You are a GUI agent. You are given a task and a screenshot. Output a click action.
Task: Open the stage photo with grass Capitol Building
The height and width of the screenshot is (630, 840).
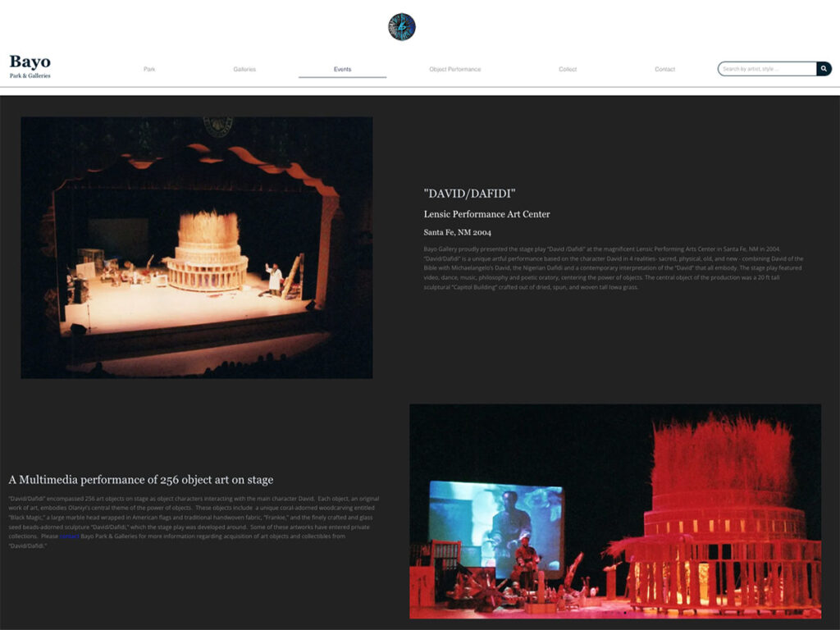pos(197,248)
